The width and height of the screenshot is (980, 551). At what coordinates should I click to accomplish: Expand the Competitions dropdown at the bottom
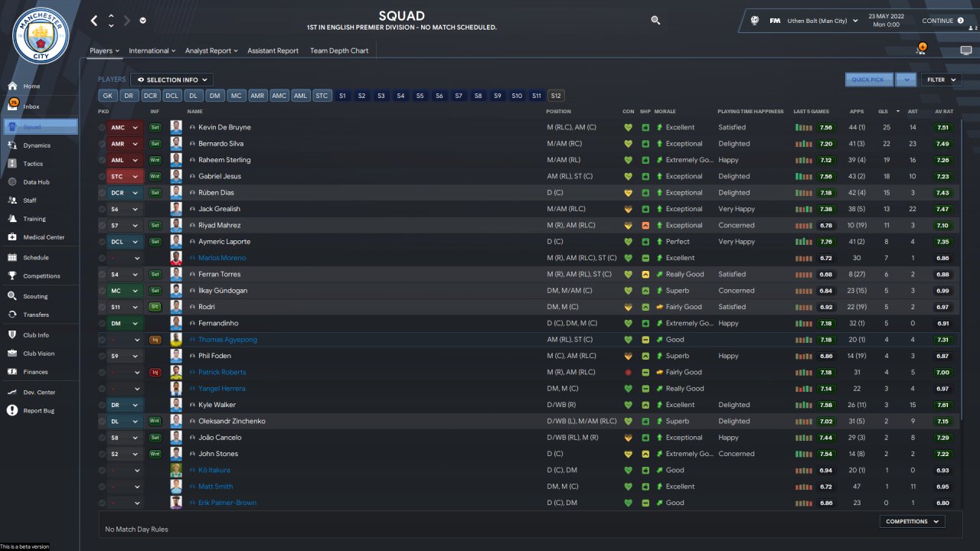pyautogui.click(x=912, y=522)
